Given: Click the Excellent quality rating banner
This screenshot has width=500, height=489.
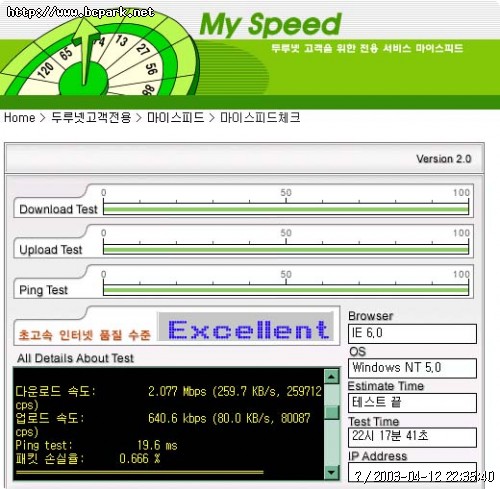Looking at the screenshot, I should pyautogui.click(x=246, y=327).
